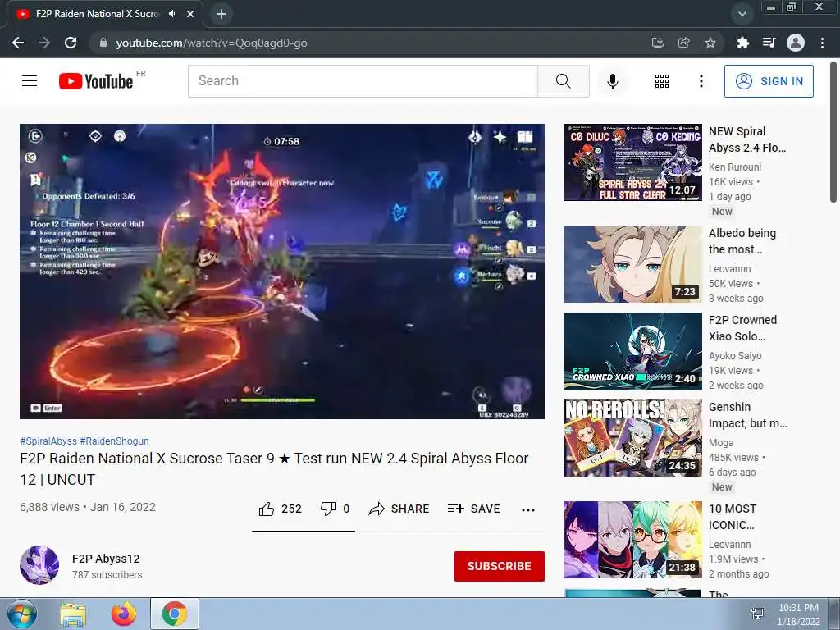Viewport: 840px width, 630px height.
Task: Mute the tab via speaker icon
Action: [x=172, y=14]
